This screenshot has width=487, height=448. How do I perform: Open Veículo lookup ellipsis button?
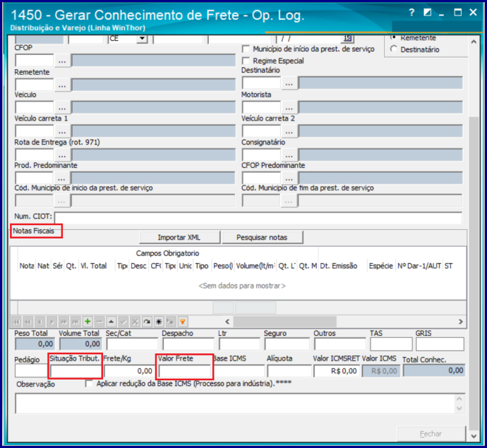[62, 107]
